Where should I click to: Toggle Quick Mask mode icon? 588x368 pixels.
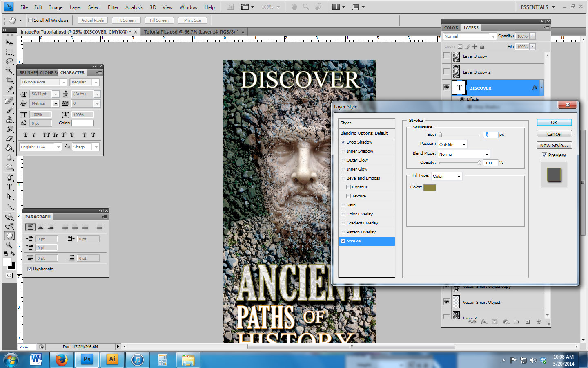(x=9, y=276)
